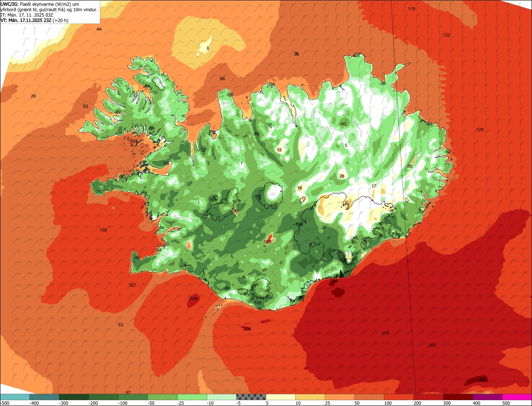Click the map value 17
Screen dimensions: 532x406
pos(374,186)
